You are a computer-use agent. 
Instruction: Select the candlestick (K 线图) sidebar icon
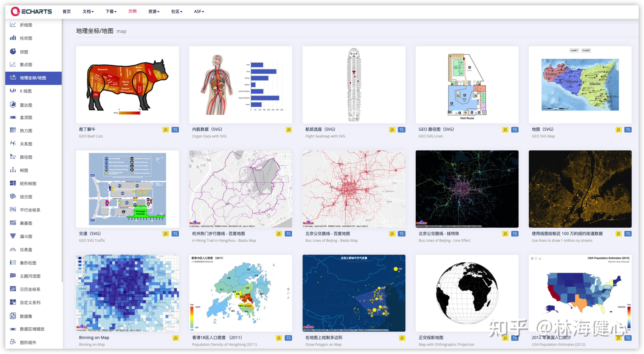click(13, 91)
